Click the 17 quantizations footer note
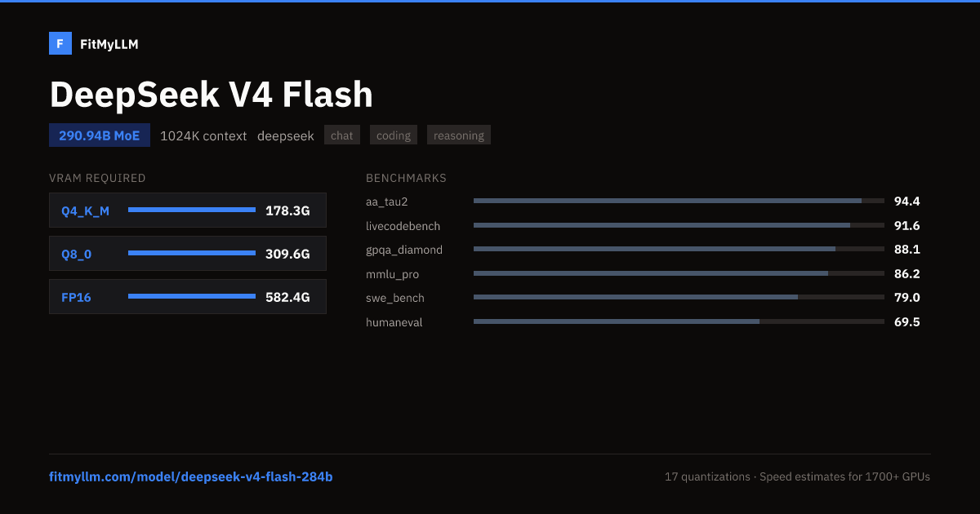This screenshot has height=514, width=980. pos(707,476)
